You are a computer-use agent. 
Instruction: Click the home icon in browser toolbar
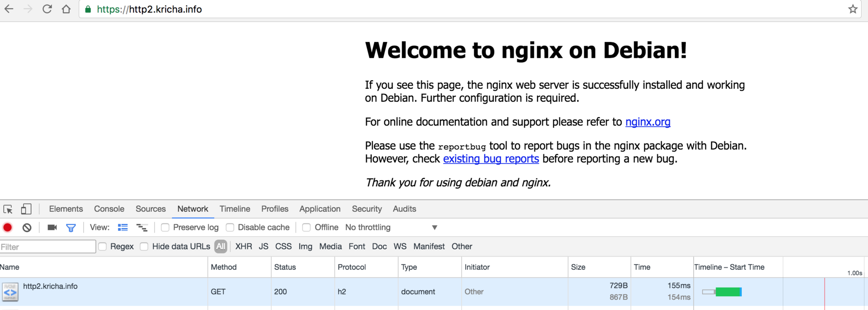pos(66,9)
